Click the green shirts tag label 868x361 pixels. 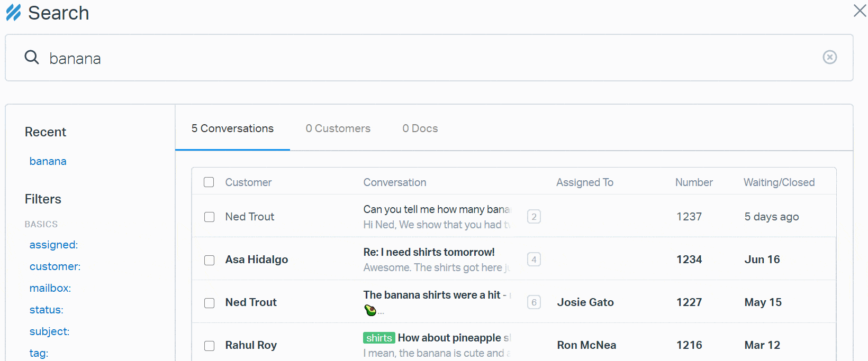click(379, 338)
